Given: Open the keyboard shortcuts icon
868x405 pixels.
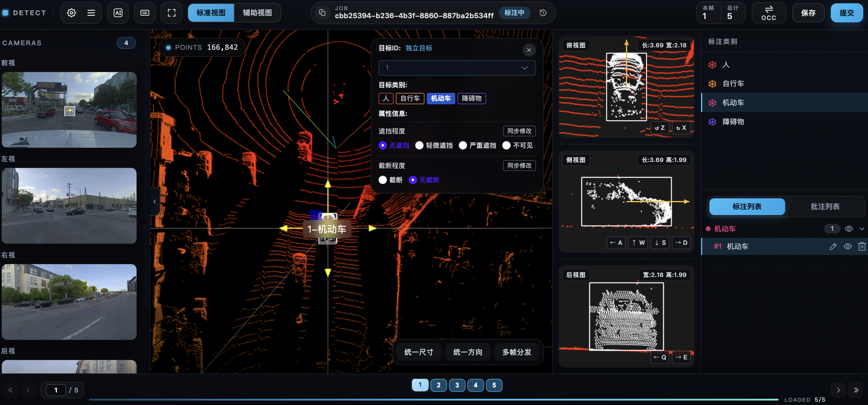Looking at the screenshot, I should 145,13.
